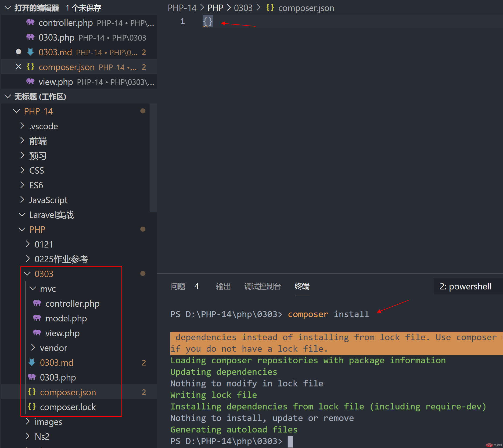503x448 pixels.
Task: Open view.php in open editors list
Action: click(79, 82)
